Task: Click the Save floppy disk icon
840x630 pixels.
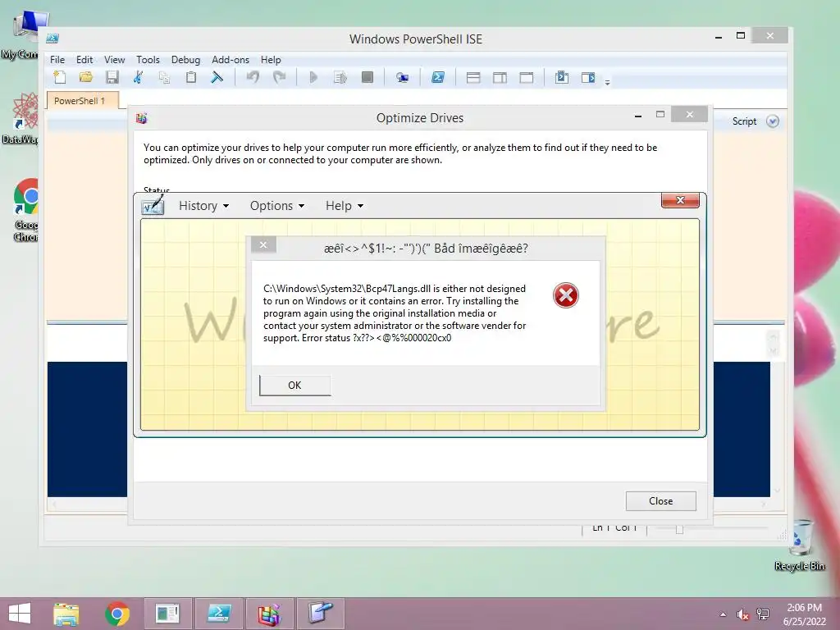Action: pyautogui.click(x=112, y=77)
